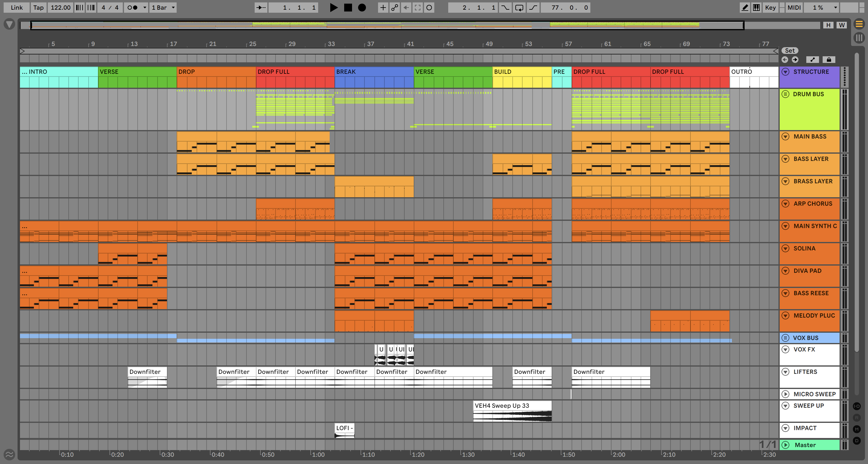Click the Automation Mode icon beside lock

(x=812, y=60)
